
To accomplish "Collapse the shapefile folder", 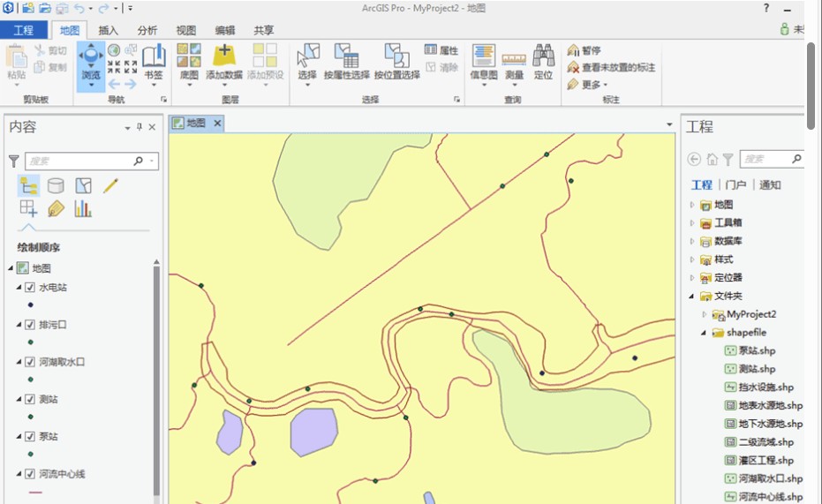I will [x=704, y=333].
